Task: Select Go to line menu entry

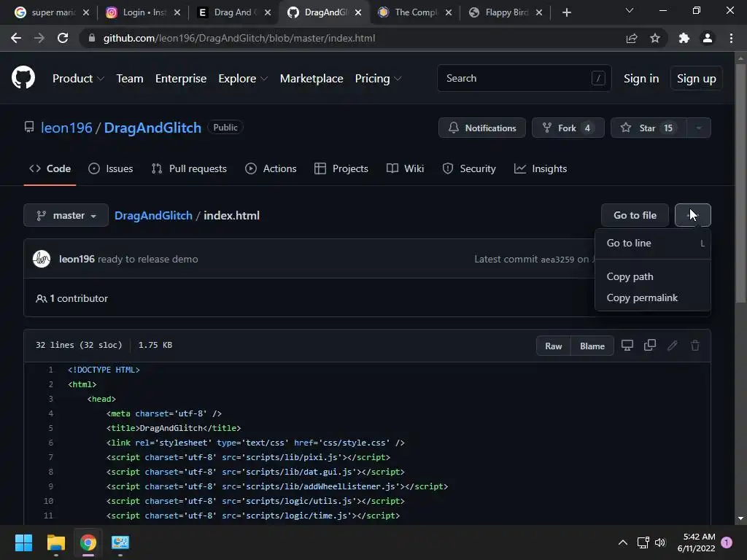Action: (653, 243)
